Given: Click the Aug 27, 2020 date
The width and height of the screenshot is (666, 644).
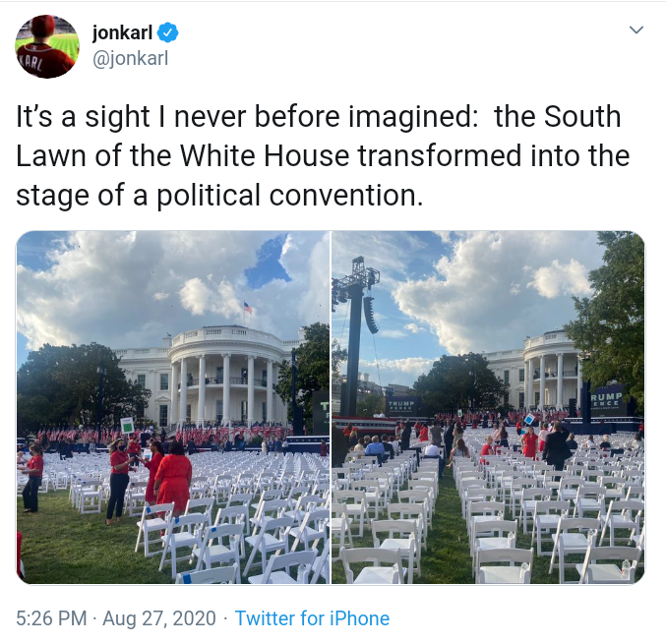Looking at the screenshot, I should coord(158,618).
